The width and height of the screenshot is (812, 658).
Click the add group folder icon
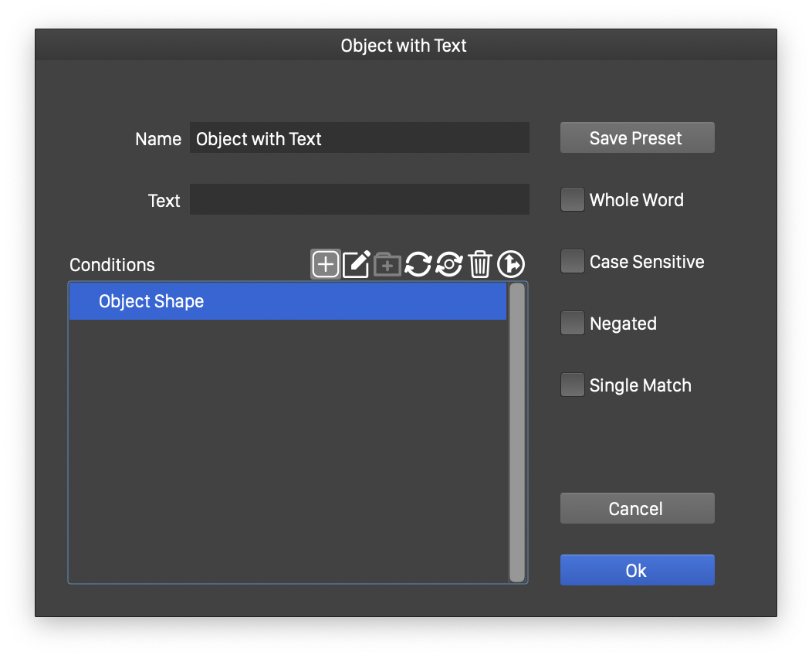pyautogui.click(x=387, y=264)
